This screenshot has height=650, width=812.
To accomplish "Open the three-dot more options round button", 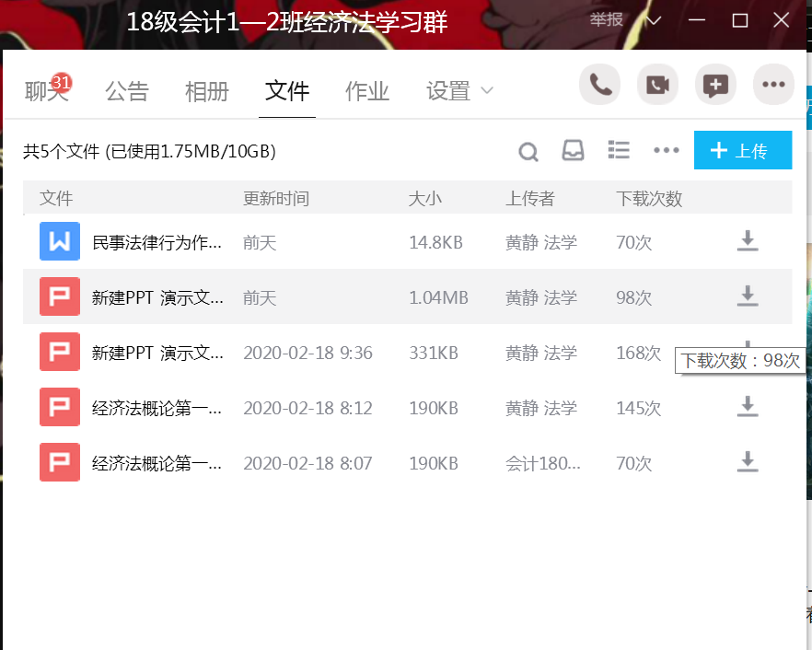I will coord(773,86).
